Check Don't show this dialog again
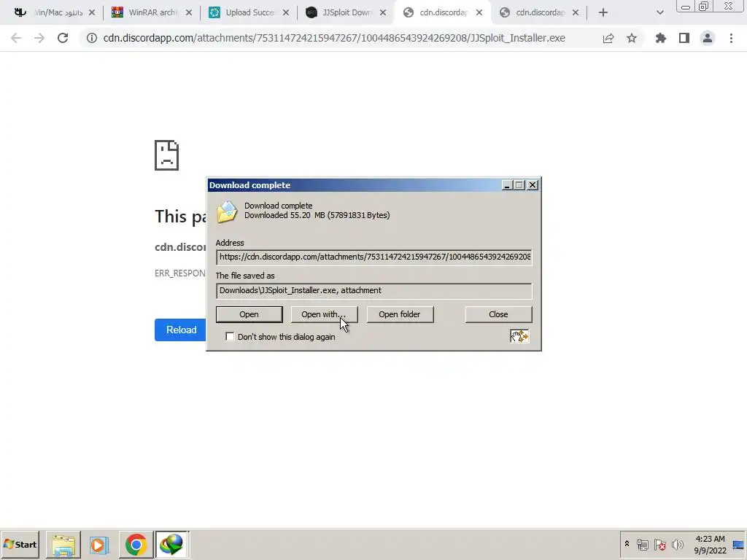The width and height of the screenshot is (747, 560). click(x=230, y=337)
